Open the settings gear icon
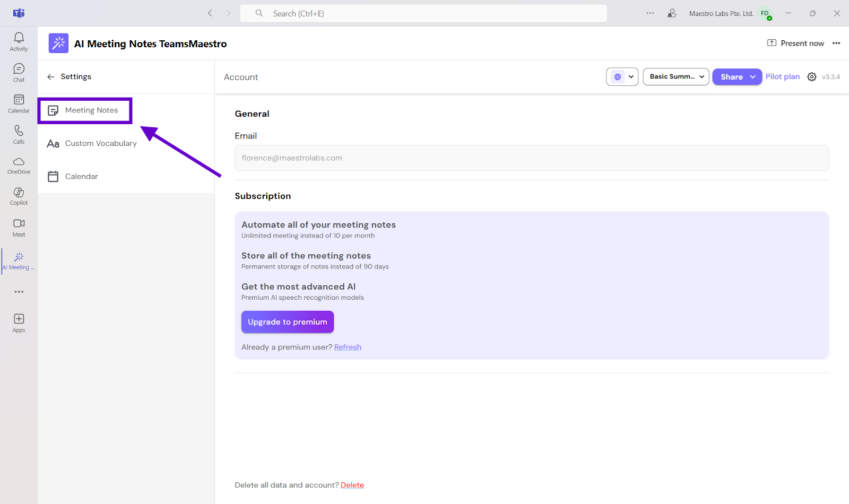Viewport: 849px width, 504px height. coord(812,77)
